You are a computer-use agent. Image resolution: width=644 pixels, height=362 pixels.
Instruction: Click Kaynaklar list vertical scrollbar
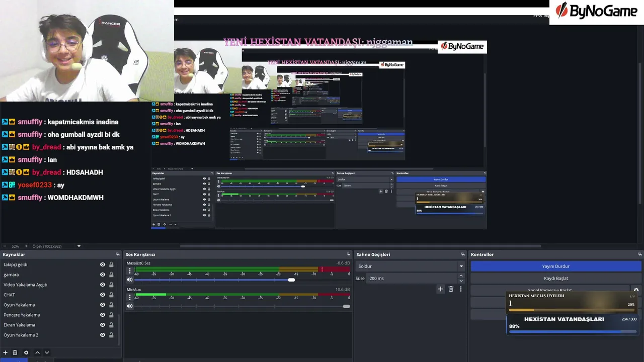[119, 329]
